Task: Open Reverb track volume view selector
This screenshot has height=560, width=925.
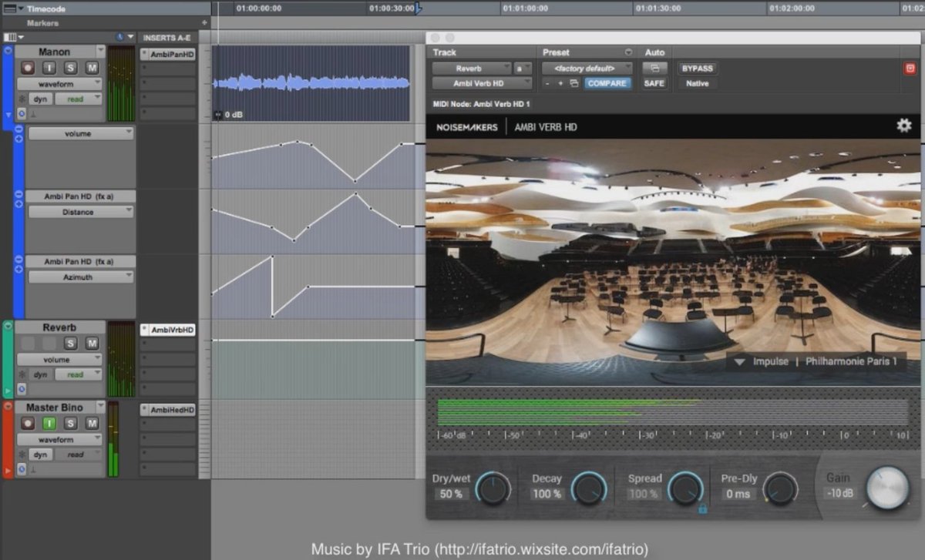Action: pyautogui.click(x=59, y=359)
